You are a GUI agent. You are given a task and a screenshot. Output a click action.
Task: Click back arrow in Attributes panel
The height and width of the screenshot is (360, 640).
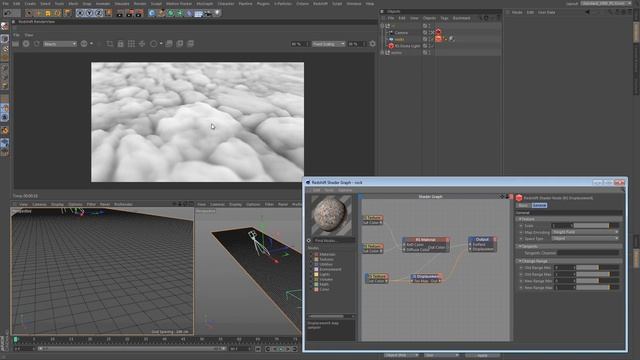[587, 12]
